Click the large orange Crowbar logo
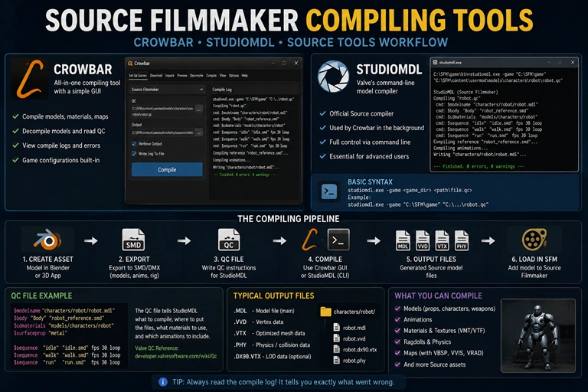 tap(30, 79)
